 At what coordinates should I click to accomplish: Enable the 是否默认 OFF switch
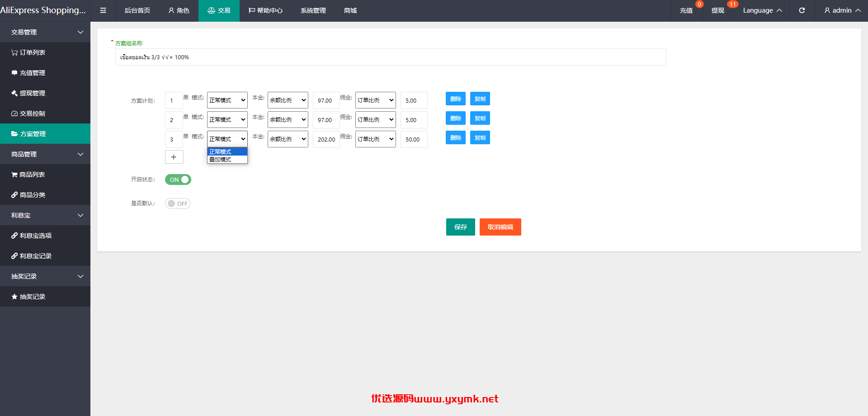point(178,203)
